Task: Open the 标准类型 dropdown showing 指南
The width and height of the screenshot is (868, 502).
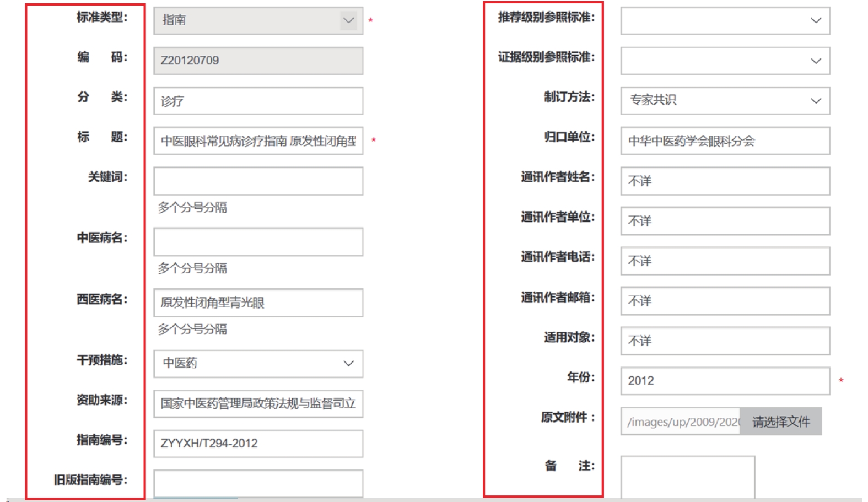Action: point(258,21)
